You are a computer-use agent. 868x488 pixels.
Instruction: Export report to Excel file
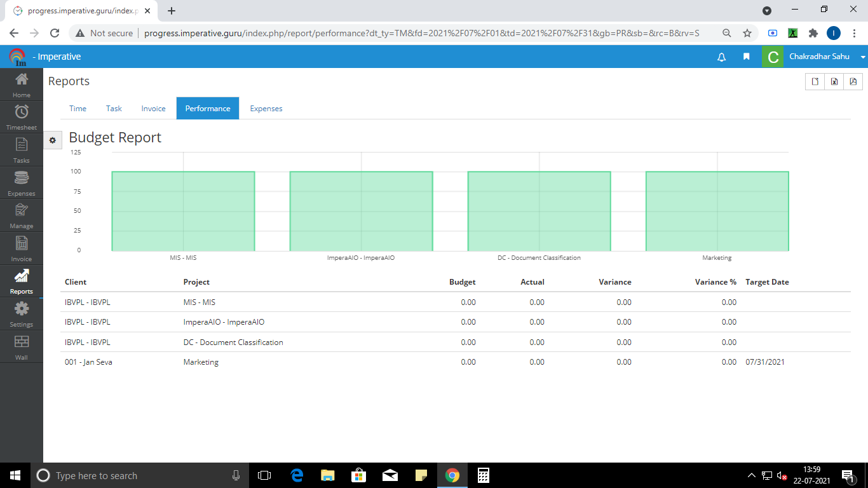tap(834, 81)
